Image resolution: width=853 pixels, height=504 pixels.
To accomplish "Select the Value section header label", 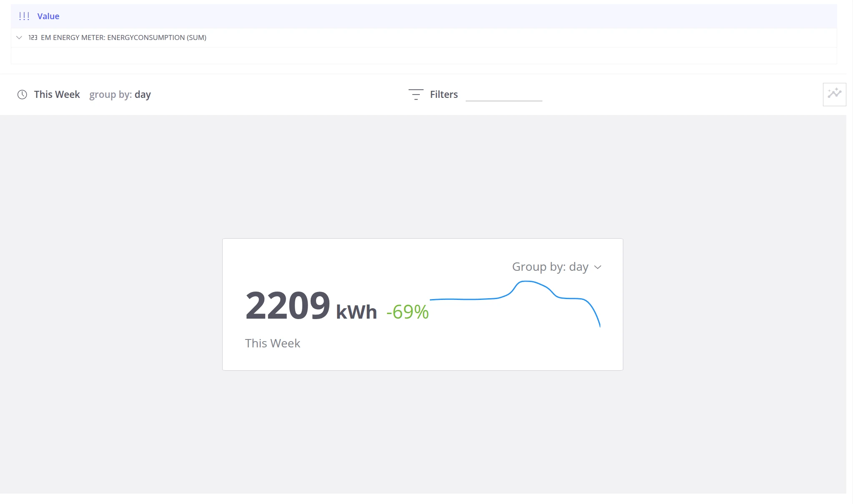I will tap(48, 16).
